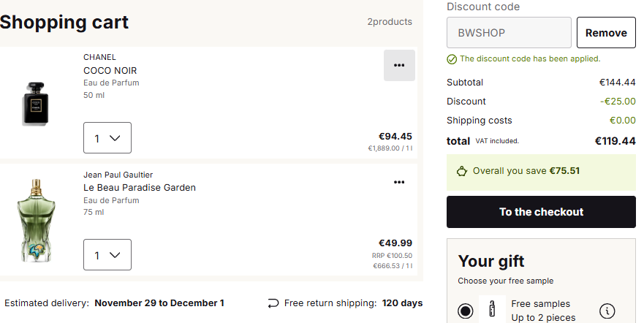Open quantity dropdown for COCO NOIR

[x=107, y=137]
